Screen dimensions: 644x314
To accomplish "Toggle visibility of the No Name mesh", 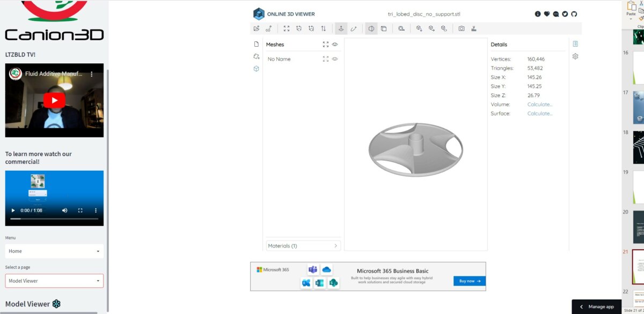I will coord(334,59).
